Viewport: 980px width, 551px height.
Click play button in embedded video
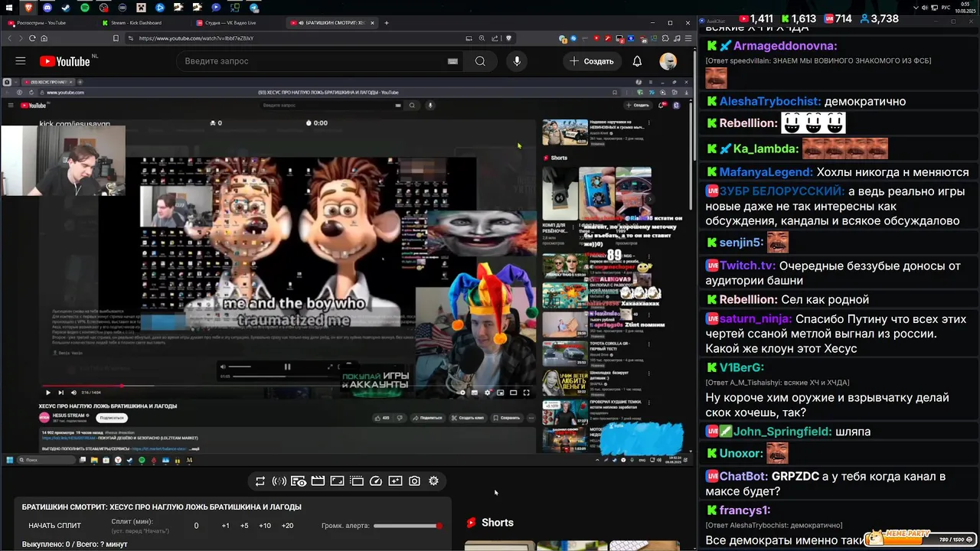(x=47, y=393)
